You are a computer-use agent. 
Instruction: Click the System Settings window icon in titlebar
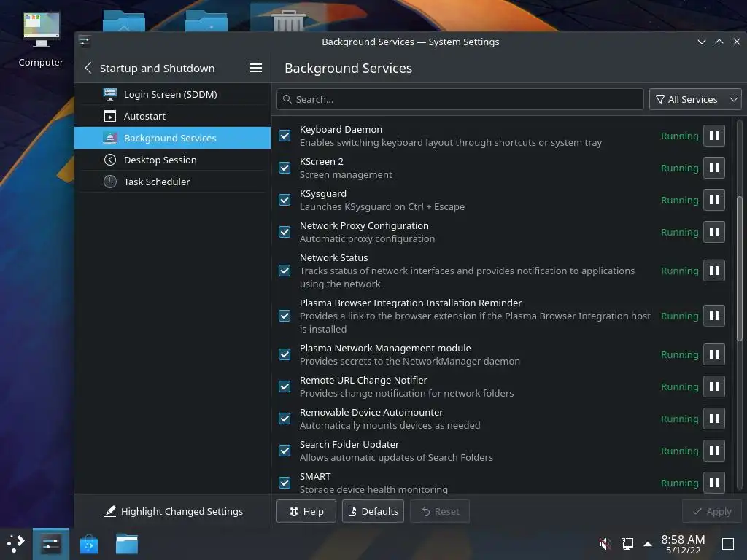click(x=85, y=42)
